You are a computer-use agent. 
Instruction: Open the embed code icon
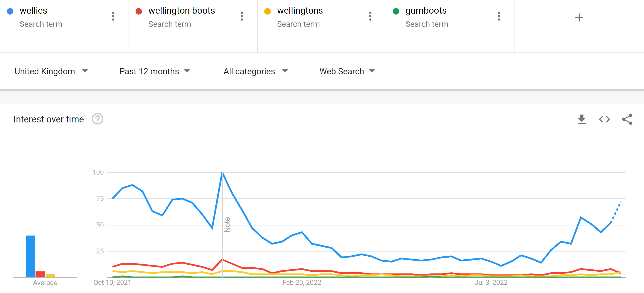604,119
